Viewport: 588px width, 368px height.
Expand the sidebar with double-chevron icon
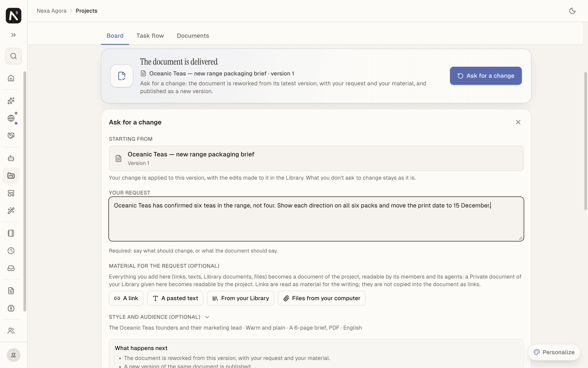(13, 35)
